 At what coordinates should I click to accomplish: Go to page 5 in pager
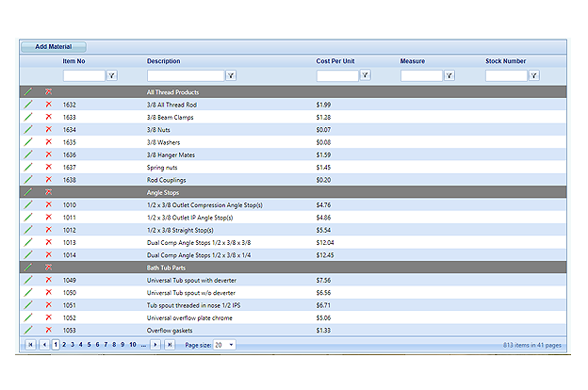[x=89, y=346]
